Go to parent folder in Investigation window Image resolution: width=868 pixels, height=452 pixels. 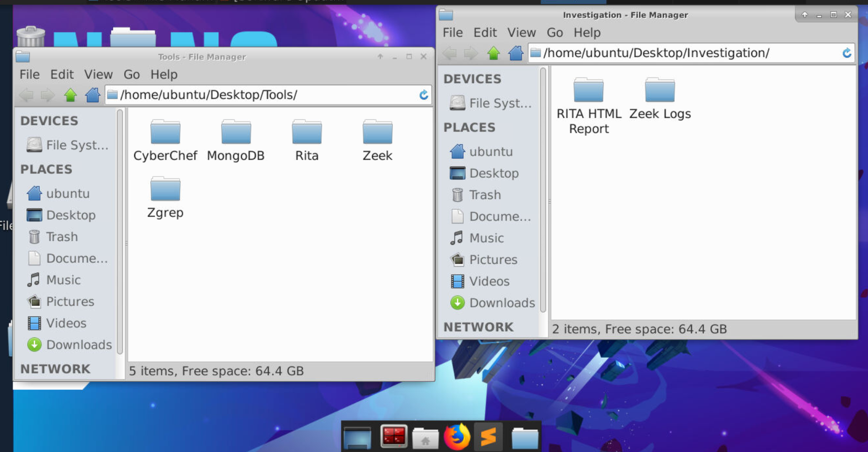493,53
